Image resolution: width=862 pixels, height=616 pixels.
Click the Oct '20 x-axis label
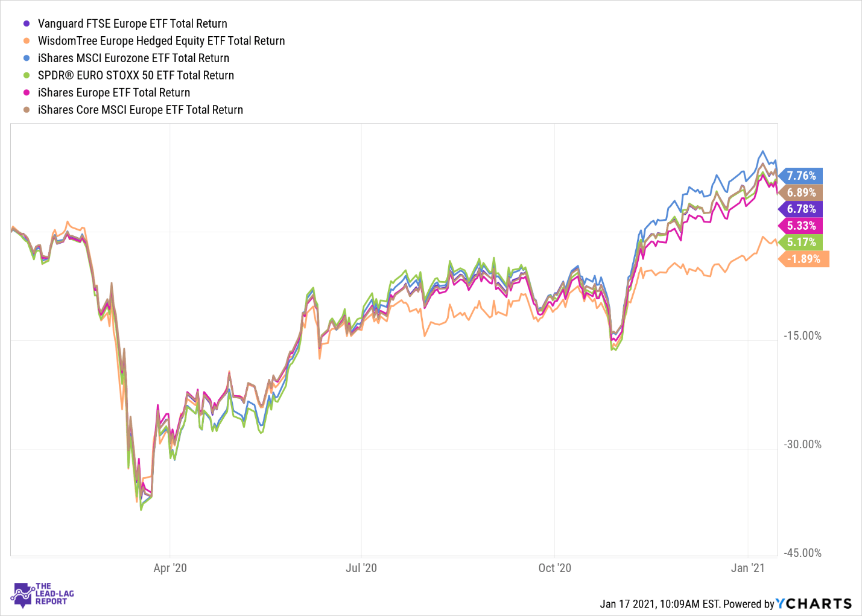point(554,568)
